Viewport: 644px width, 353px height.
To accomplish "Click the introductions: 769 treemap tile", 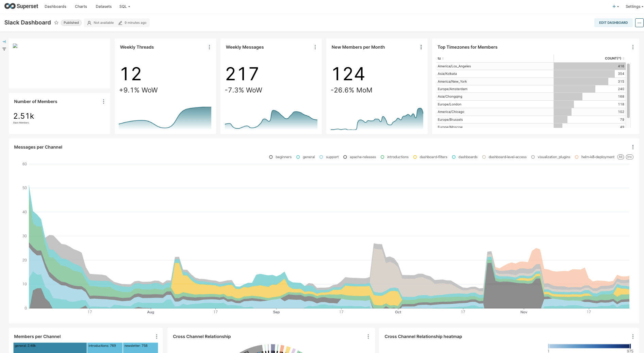I will tap(105, 348).
